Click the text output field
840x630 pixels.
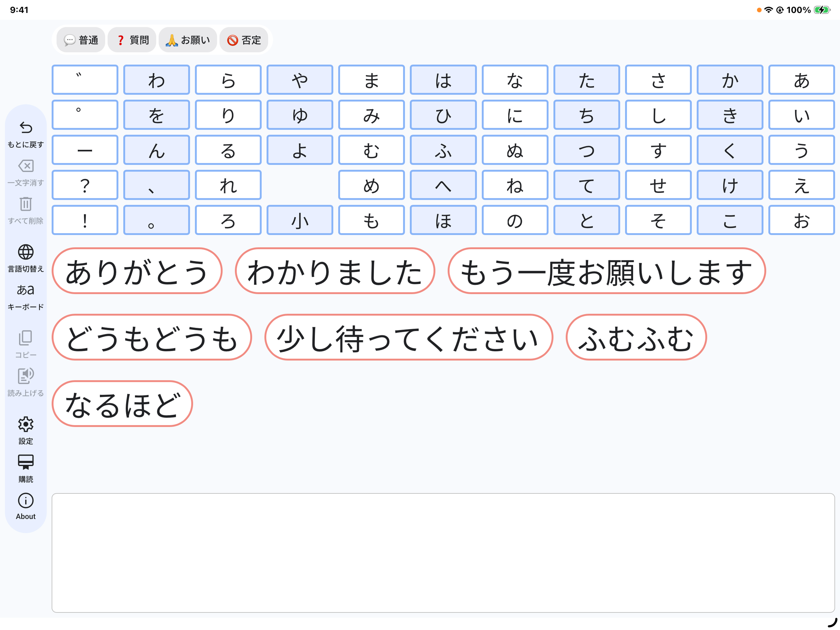click(x=443, y=552)
